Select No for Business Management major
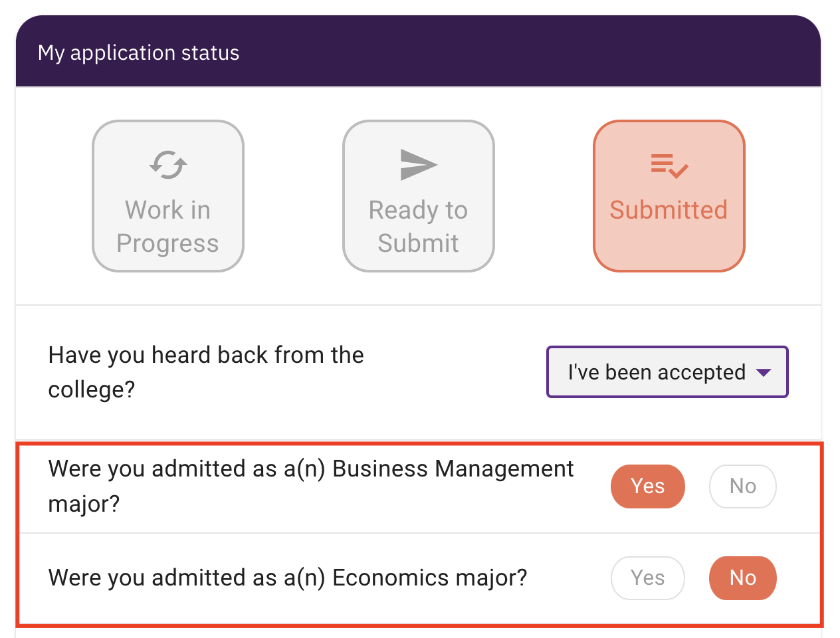This screenshot has width=840, height=638. (x=743, y=486)
